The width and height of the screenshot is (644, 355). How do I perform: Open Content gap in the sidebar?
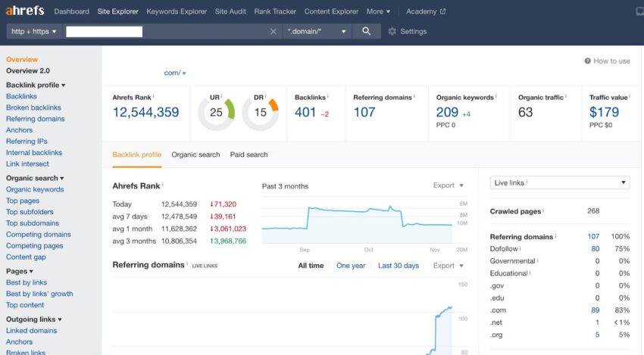26,257
